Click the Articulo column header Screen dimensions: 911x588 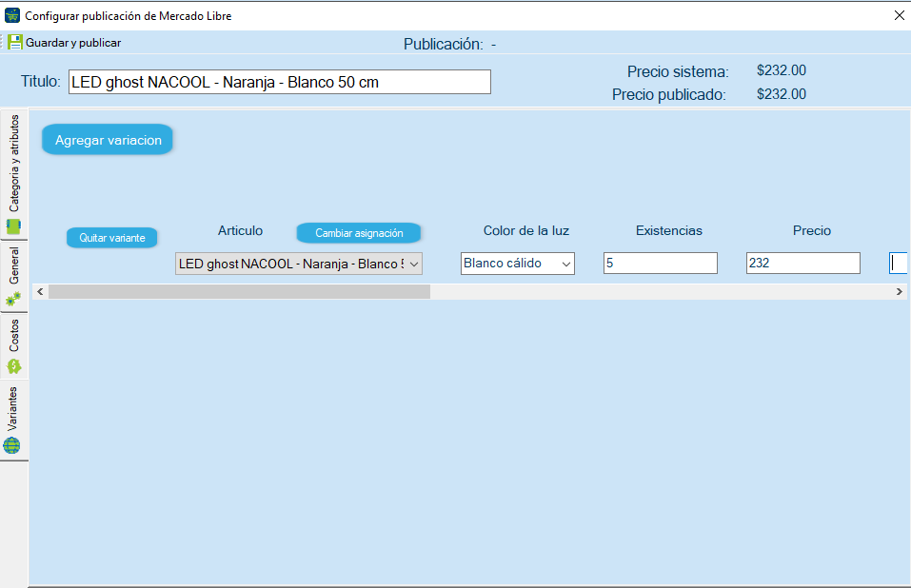pos(240,230)
